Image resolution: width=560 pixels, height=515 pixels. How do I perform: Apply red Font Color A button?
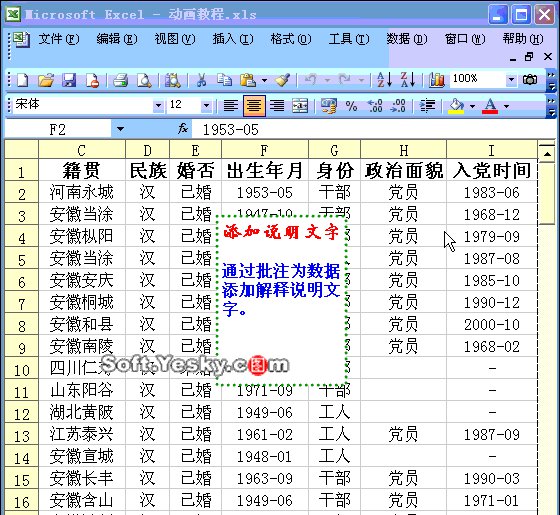pos(490,106)
